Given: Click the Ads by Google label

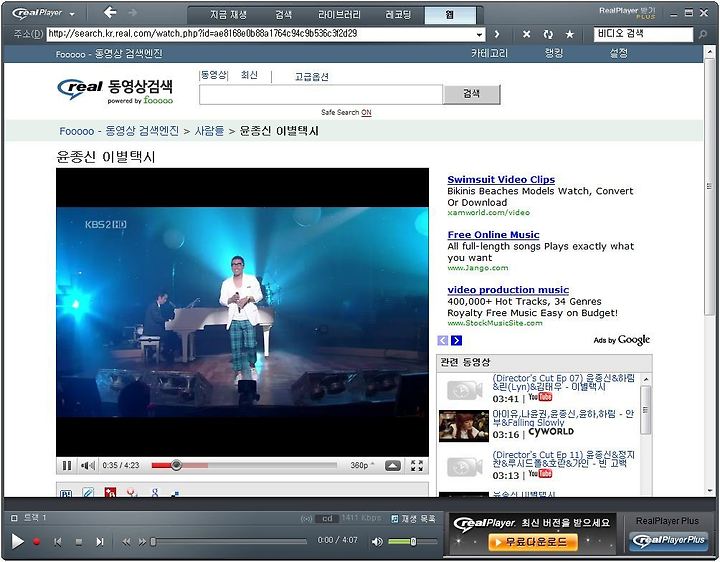Looking at the screenshot, I should click(x=622, y=340).
